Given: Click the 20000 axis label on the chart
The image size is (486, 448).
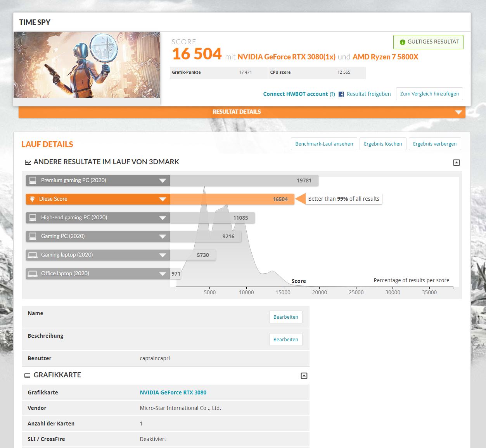Looking at the screenshot, I should point(320,292).
